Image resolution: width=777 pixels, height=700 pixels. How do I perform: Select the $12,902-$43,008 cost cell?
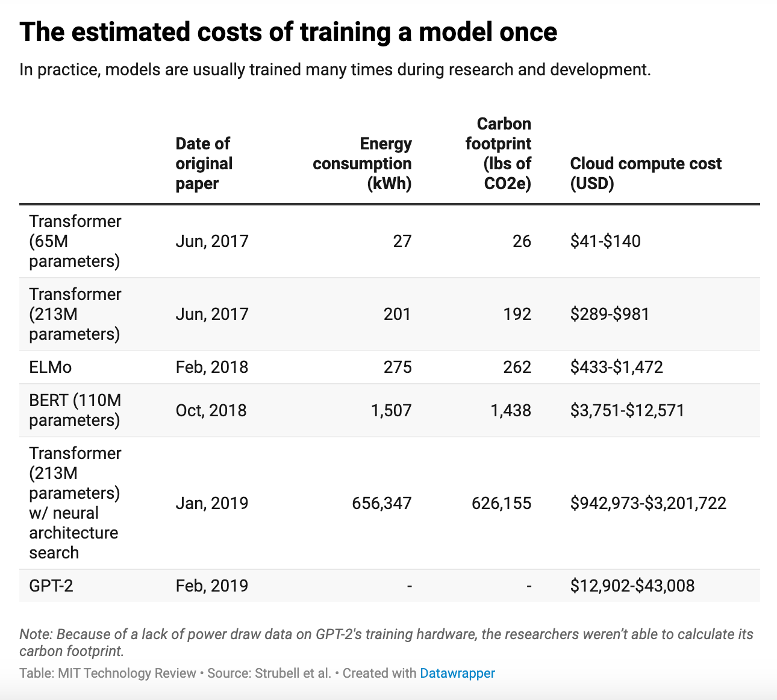pos(632,586)
